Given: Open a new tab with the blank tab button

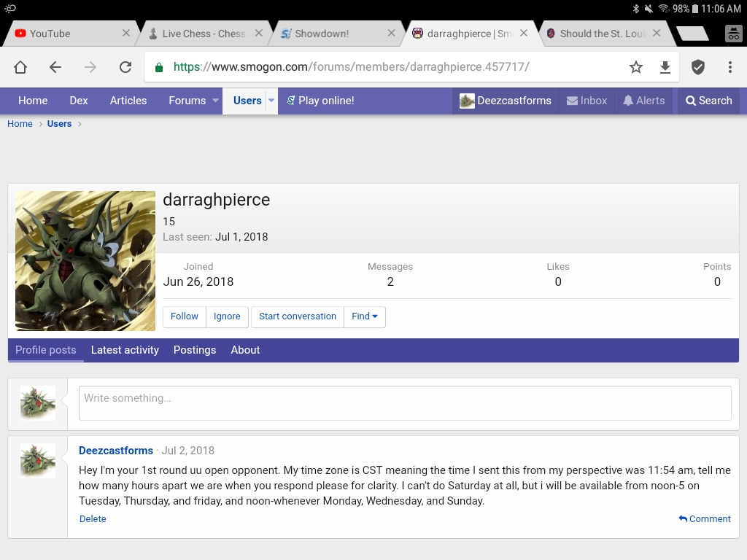Looking at the screenshot, I should coord(693,34).
